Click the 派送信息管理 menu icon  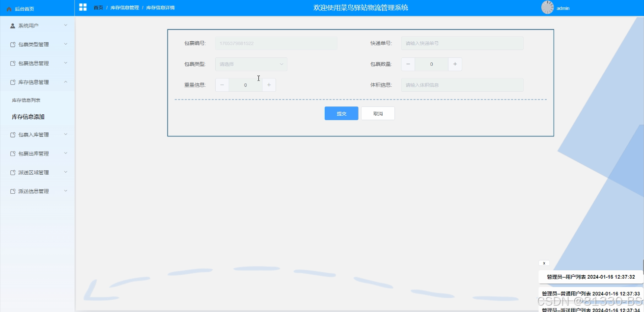pyautogui.click(x=13, y=191)
